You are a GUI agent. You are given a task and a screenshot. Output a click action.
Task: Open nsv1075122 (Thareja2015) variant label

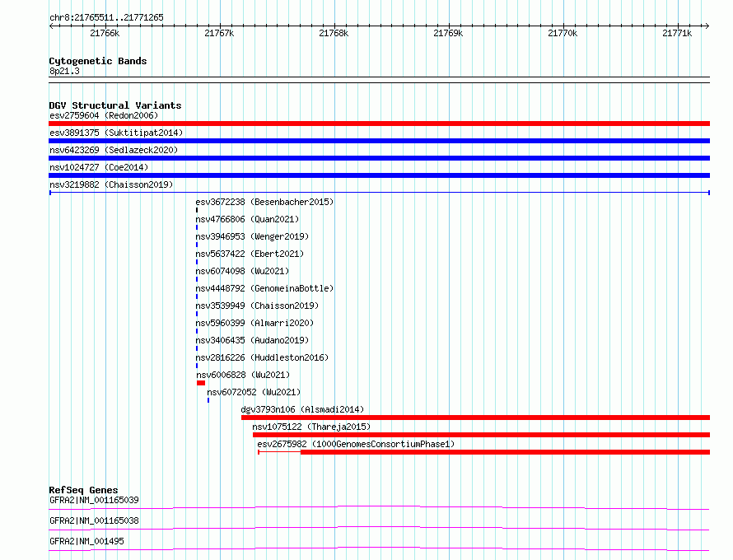[311, 427]
